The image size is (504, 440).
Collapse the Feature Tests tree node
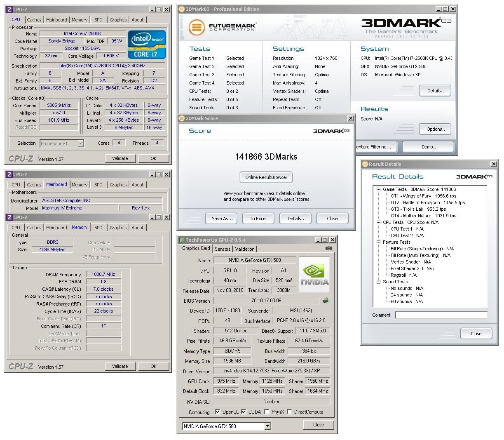pyautogui.click(x=378, y=242)
